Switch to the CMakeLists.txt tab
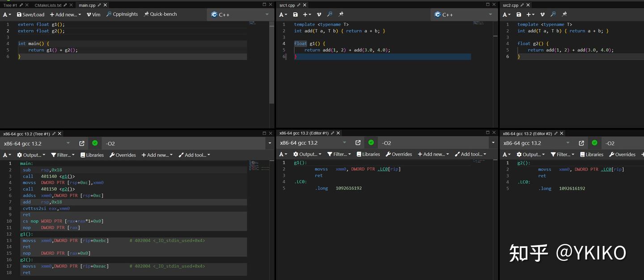This screenshot has width=644, height=280. click(48, 5)
